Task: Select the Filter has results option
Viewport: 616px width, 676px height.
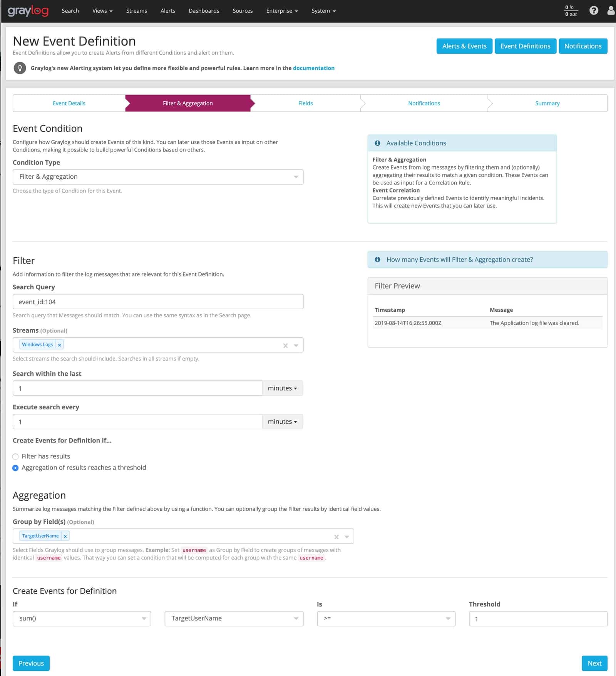Action: 15,456
